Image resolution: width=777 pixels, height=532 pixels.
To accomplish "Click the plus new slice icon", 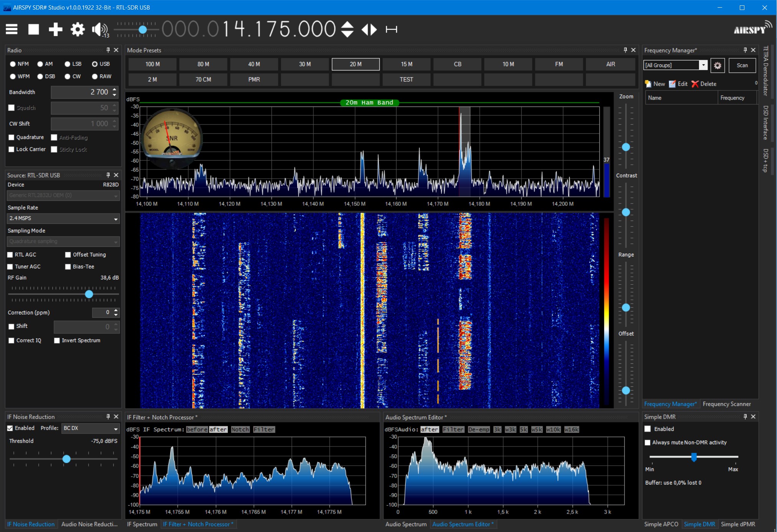I will point(55,29).
